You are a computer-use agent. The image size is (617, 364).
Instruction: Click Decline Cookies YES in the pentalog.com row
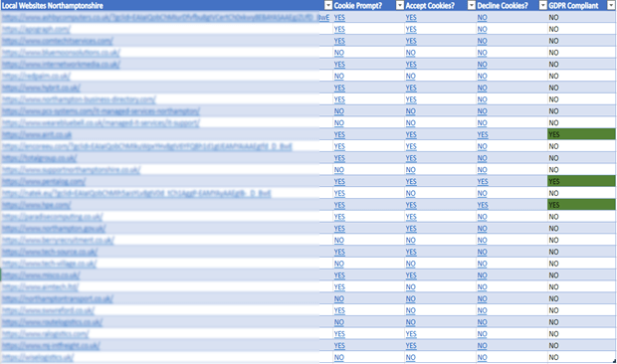click(483, 182)
